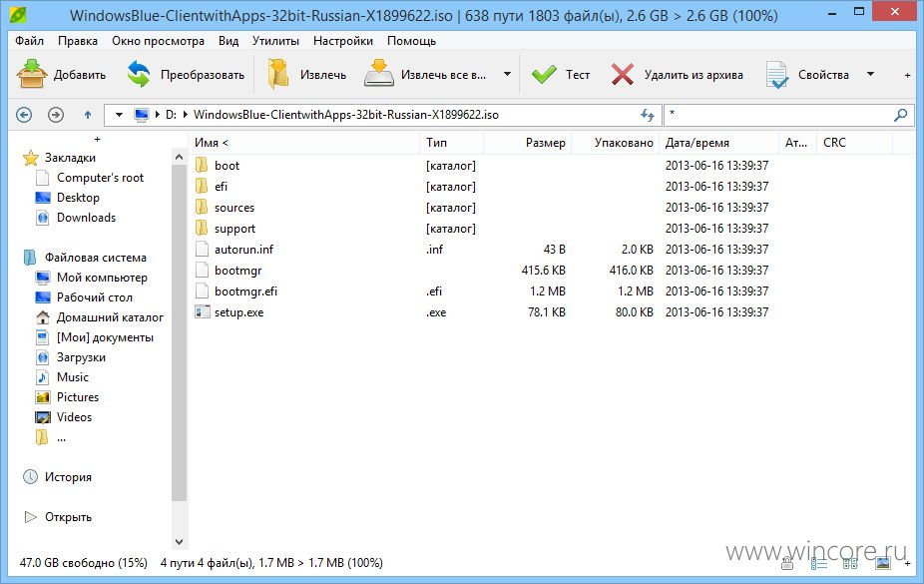
Task: Open Свойства from the toolbar
Action: pyautogui.click(x=807, y=74)
